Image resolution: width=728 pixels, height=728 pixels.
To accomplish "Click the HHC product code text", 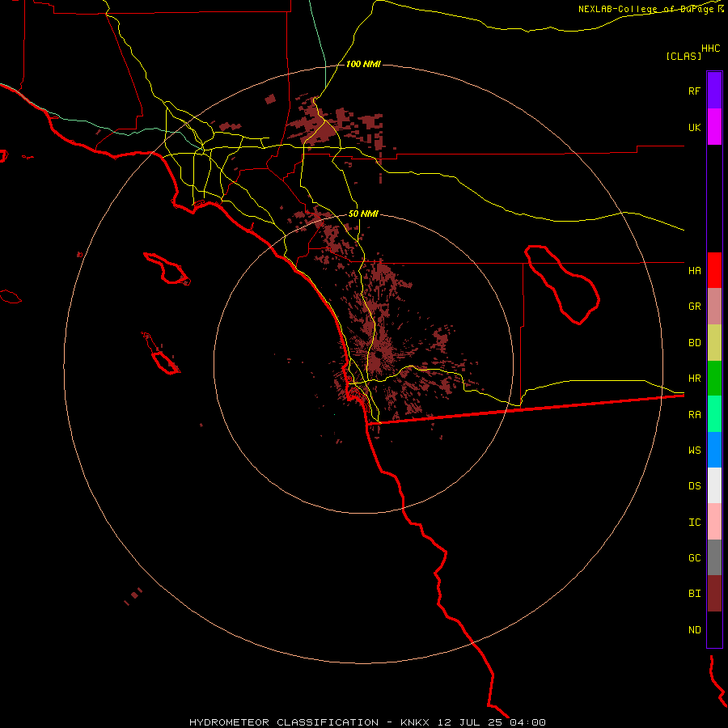I will click(711, 49).
